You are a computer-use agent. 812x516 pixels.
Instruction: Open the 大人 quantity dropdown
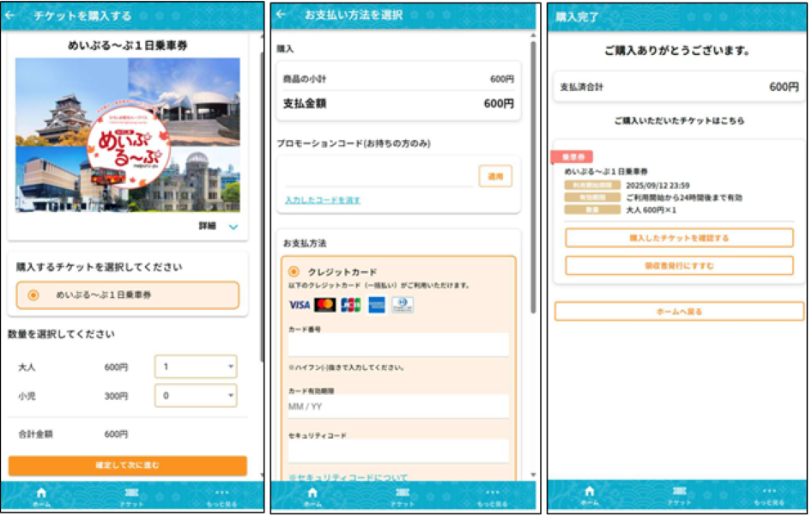(196, 367)
